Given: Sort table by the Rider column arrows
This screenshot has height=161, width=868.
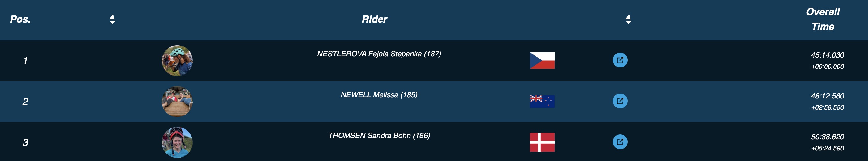Looking at the screenshot, I should click(628, 19).
